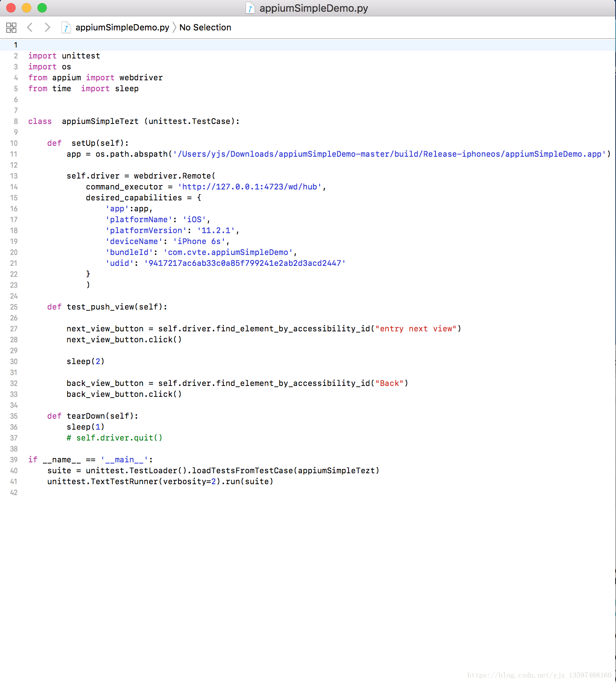
Task: Zoom the window with green button
Action: click(x=42, y=7)
